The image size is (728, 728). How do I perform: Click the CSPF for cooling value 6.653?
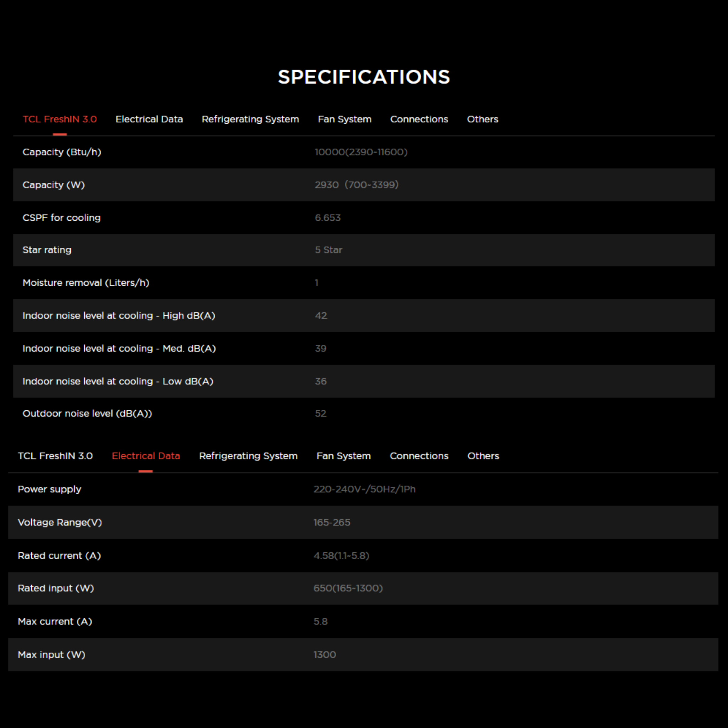(327, 218)
